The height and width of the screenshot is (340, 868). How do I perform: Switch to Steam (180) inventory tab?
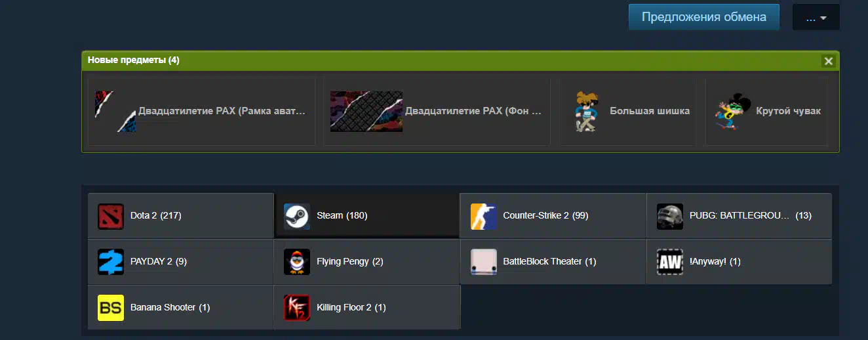coord(367,216)
